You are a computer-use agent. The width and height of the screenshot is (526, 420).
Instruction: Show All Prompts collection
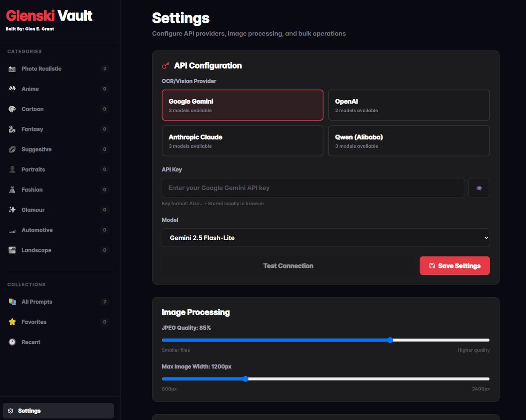click(58, 302)
